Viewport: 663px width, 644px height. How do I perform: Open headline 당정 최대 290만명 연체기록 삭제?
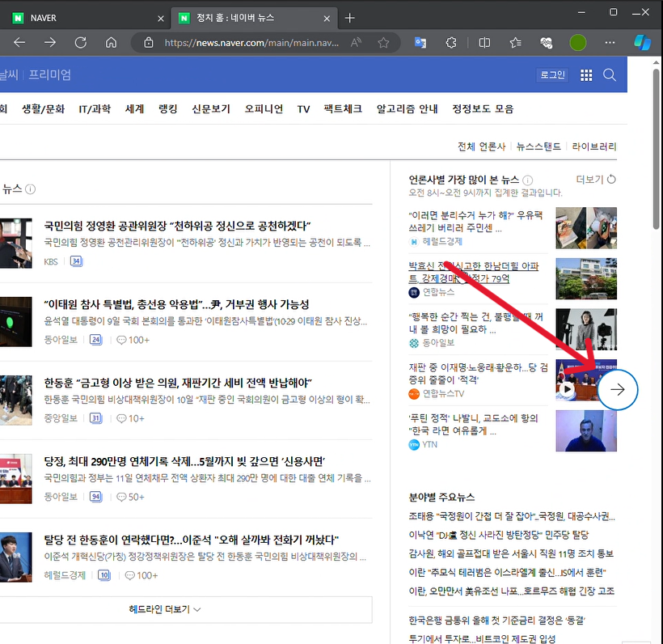click(x=185, y=461)
